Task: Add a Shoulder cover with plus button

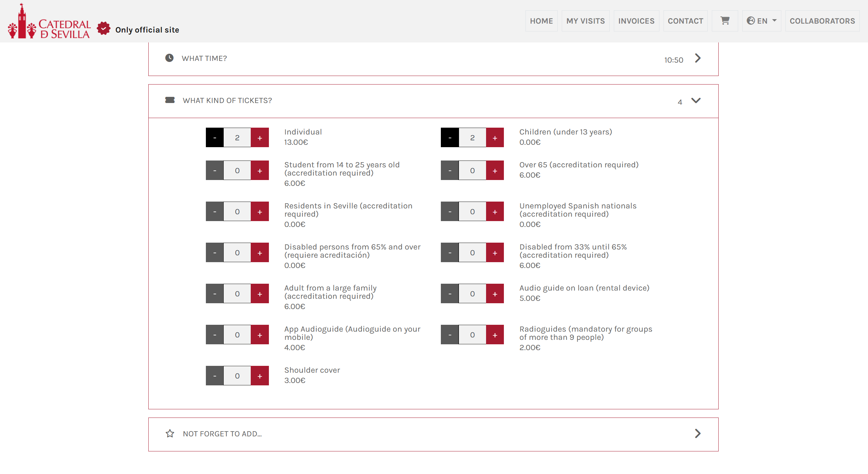Action: tap(260, 376)
